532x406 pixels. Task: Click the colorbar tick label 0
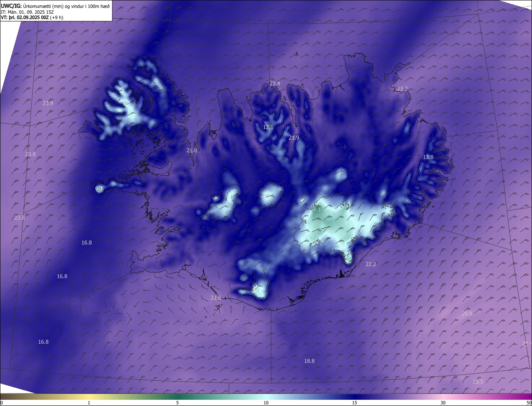pyautogui.click(x=2, y=403)
